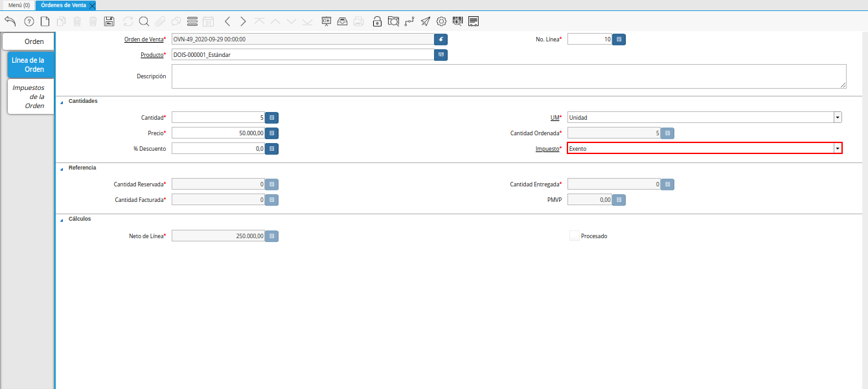Click the archive inbox tray icon
The width and height of the screenshot is (868, 389).
click(x=342, y=21)
